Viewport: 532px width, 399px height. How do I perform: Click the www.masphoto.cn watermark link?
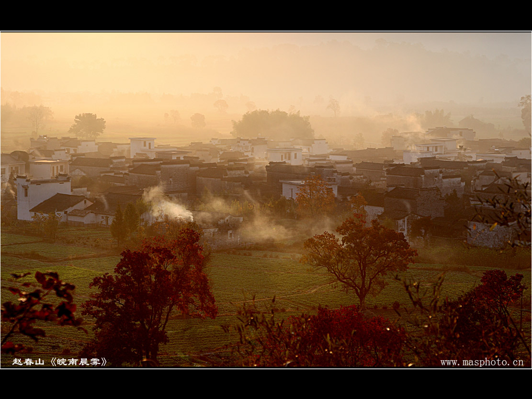[482, 362]
